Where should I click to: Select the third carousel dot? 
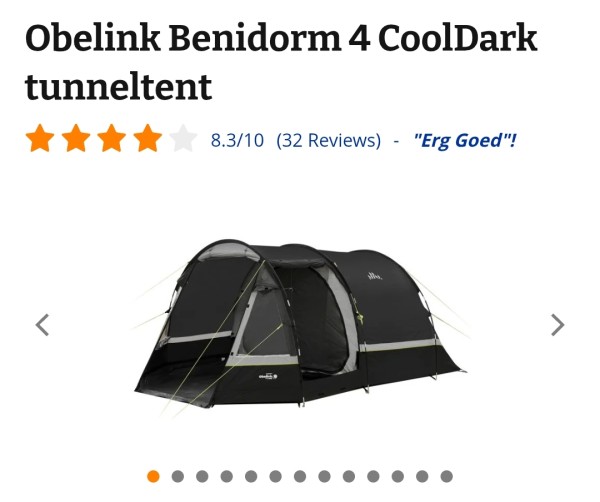pos(202,476)
